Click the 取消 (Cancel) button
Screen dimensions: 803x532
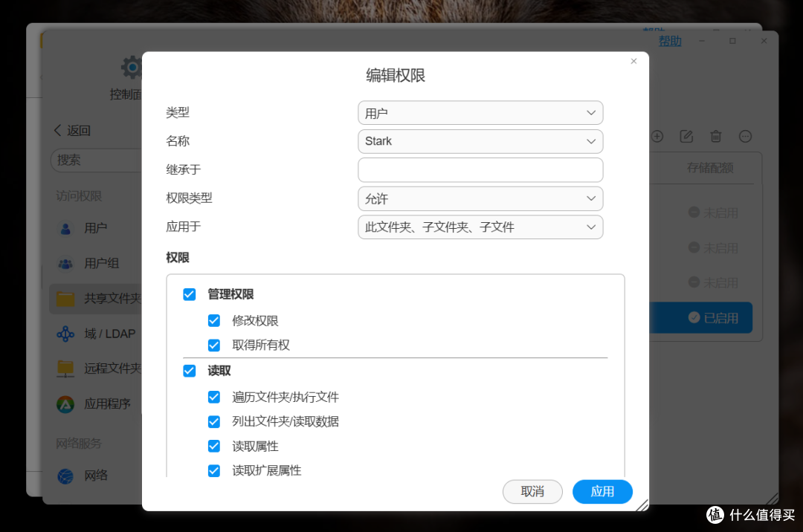click(x=532, y=491)
